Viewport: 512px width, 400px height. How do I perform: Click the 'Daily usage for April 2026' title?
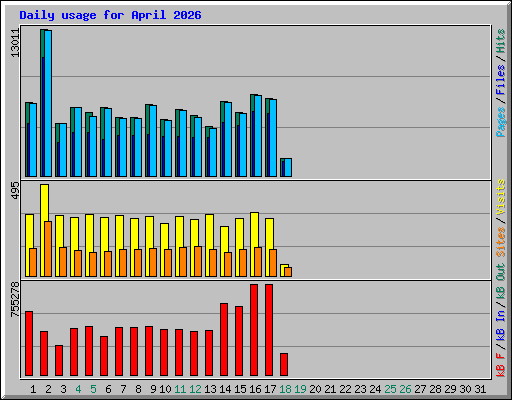pyautogui.click(x=110, y=15)
